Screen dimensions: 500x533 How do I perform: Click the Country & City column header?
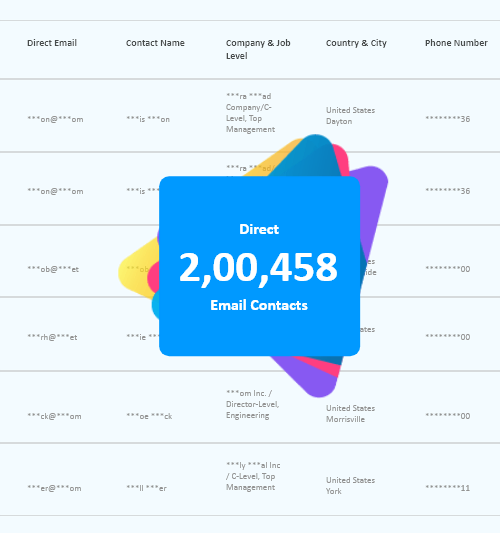click(356, 43)
